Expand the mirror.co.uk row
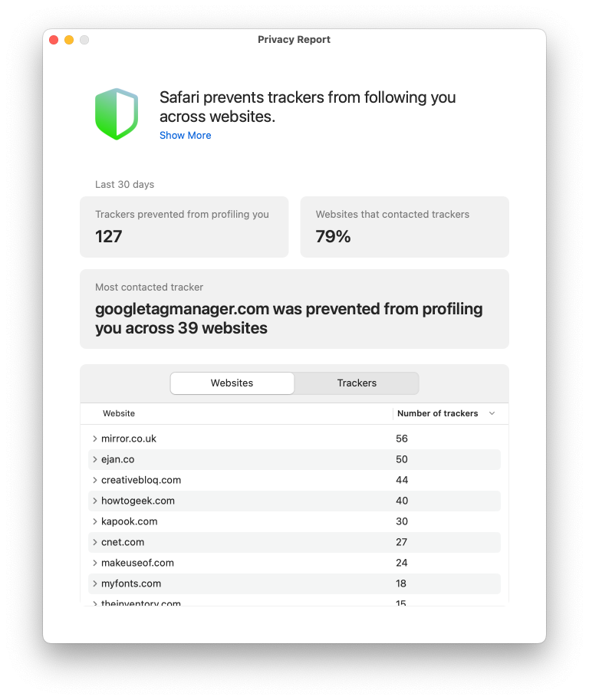The width and height of the screenshot is (589, 700). [x=95, y=439]
